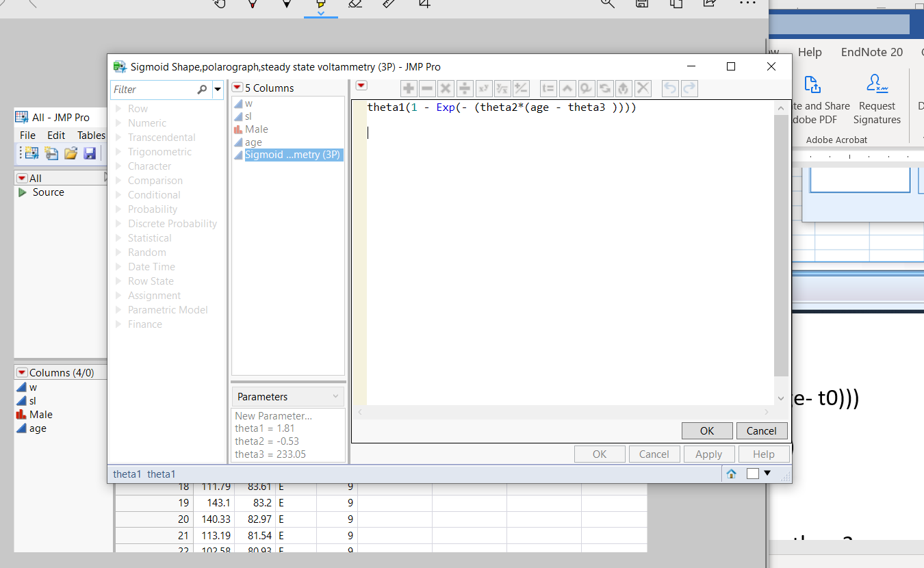Open the File menu
This screenshot has width=924, height=568.
click(27, 135)
